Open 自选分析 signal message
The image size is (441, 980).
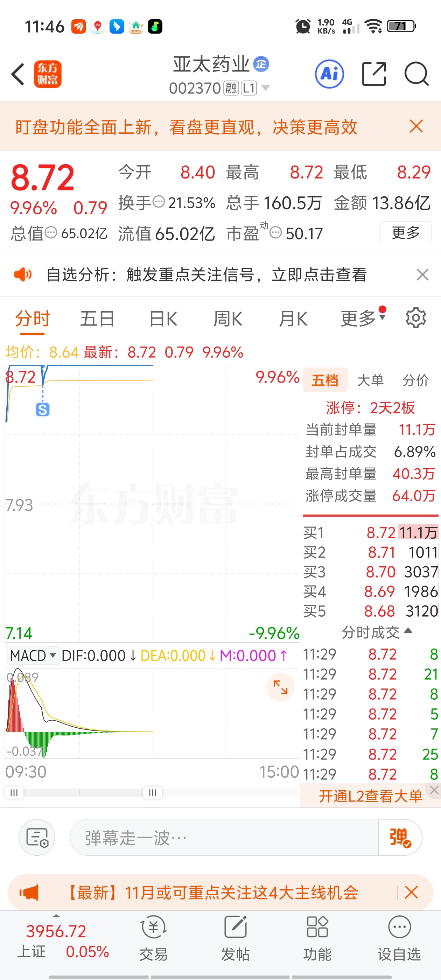206,274
